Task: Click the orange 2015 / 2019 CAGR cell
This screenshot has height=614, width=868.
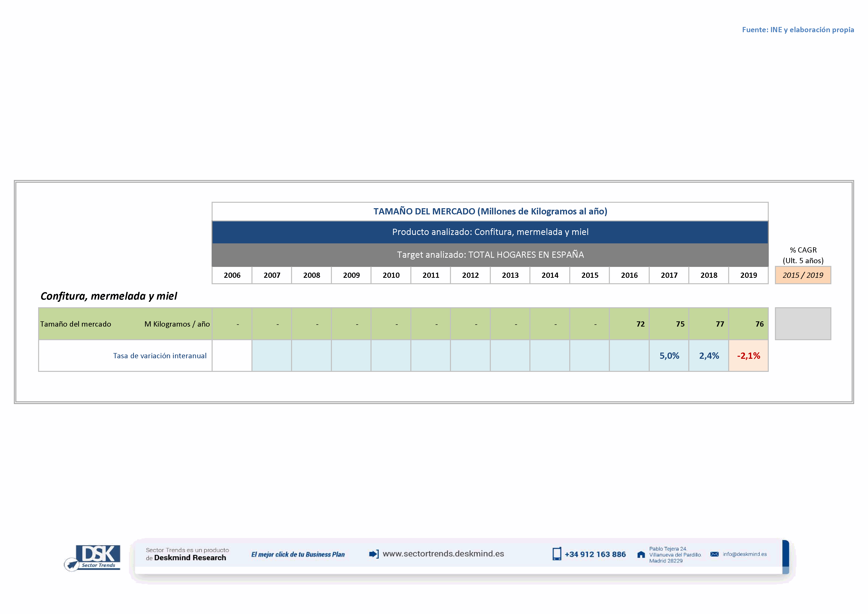Action: click(x=803, y=275)
